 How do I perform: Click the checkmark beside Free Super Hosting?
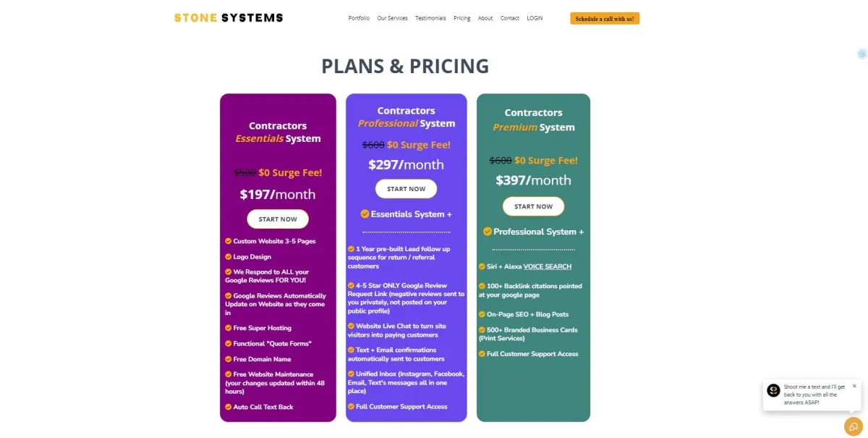pyautogui.click(x=229, y=328)
